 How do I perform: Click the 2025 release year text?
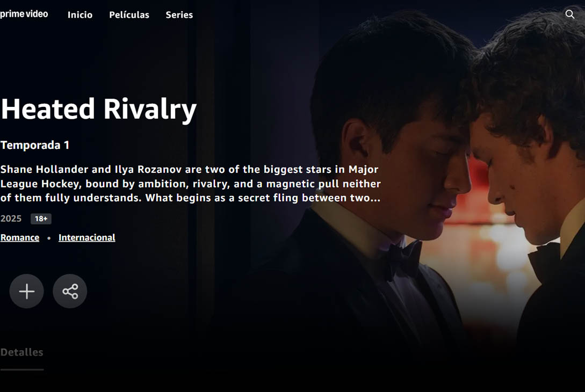pos(11,219)
